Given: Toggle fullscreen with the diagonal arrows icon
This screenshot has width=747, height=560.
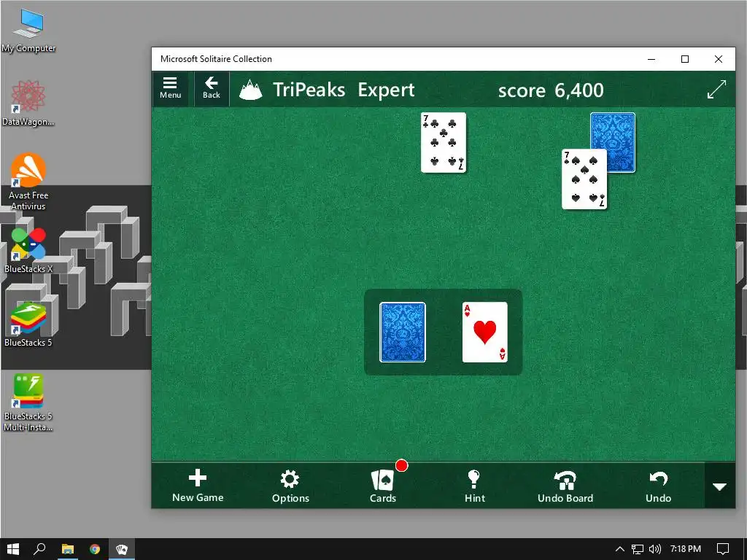Looking at the screenshot, I should (x=716, y=89).
